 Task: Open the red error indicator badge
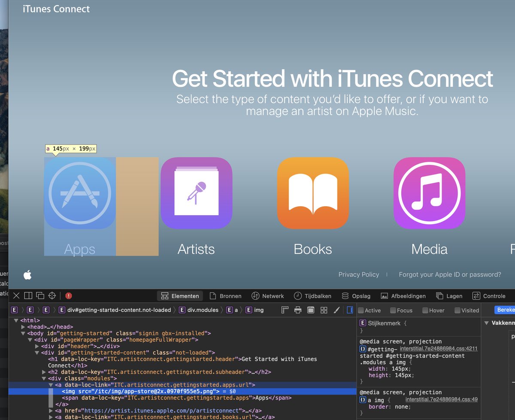pyautogui.click(x=69, y=295)
